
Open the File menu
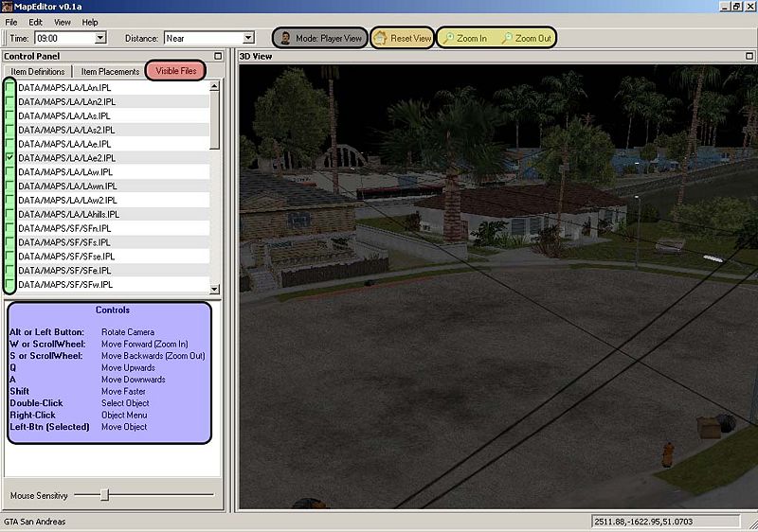point(11,22)
